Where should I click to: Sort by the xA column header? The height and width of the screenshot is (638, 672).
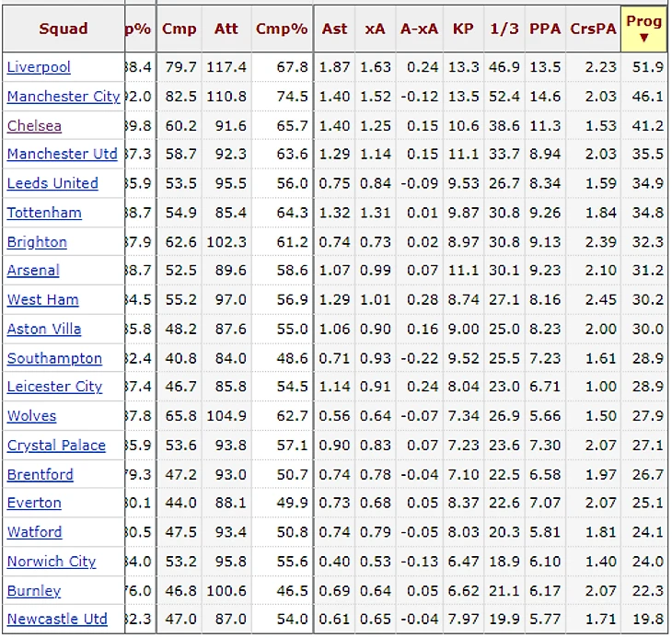pyautogui.click(x=375, y=29)
